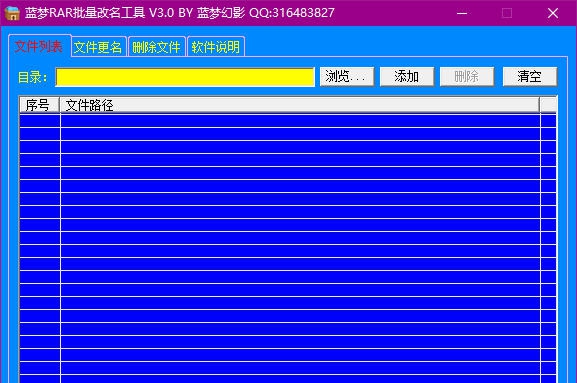Open the 文件更名 tab
The height and width of the screenshot is (383, 577).
[x=99, y=47]
